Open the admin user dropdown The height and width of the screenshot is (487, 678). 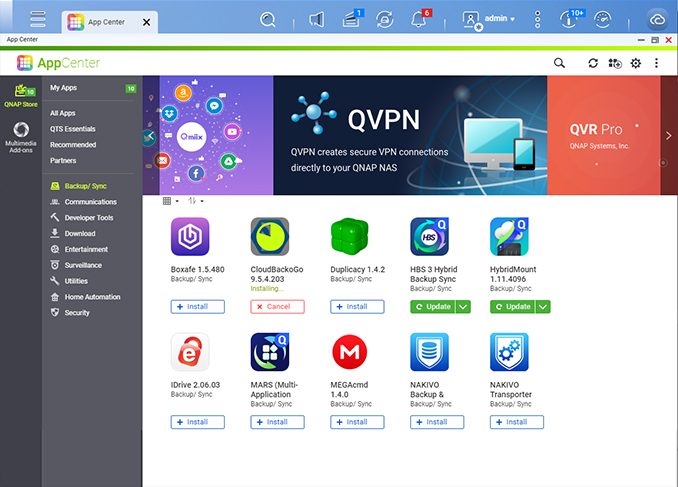pyautogui.click(x=489, y=19)
